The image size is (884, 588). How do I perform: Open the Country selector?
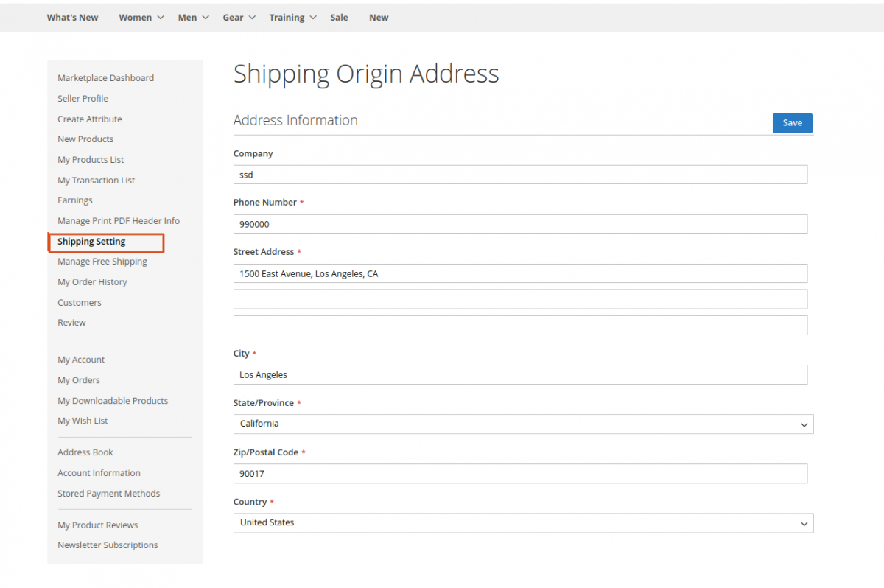(x=523, y=523)
